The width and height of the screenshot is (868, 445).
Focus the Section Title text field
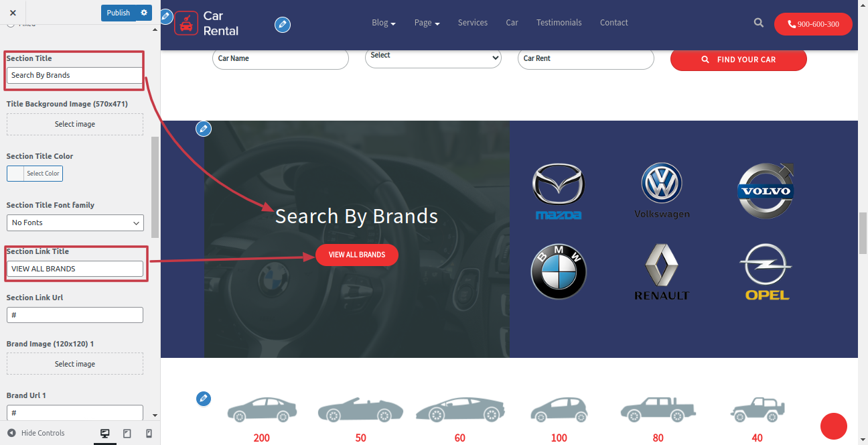coord(75,75)
